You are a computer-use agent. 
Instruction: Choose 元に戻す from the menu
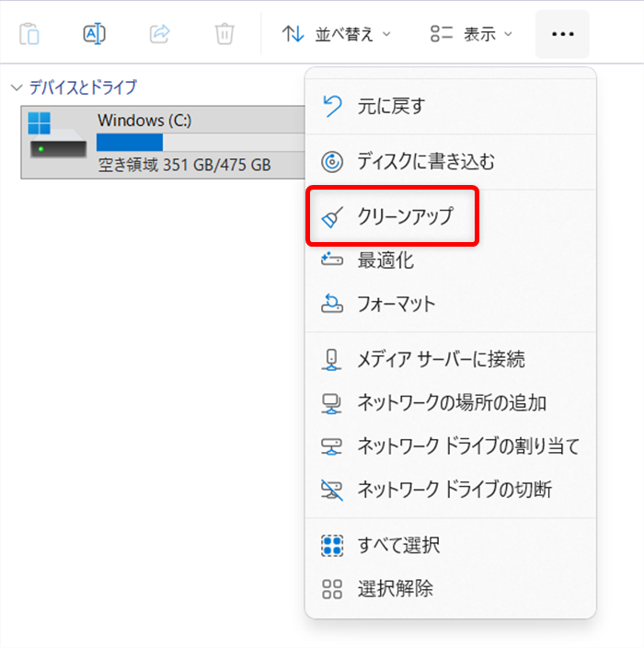pos(451,106)
